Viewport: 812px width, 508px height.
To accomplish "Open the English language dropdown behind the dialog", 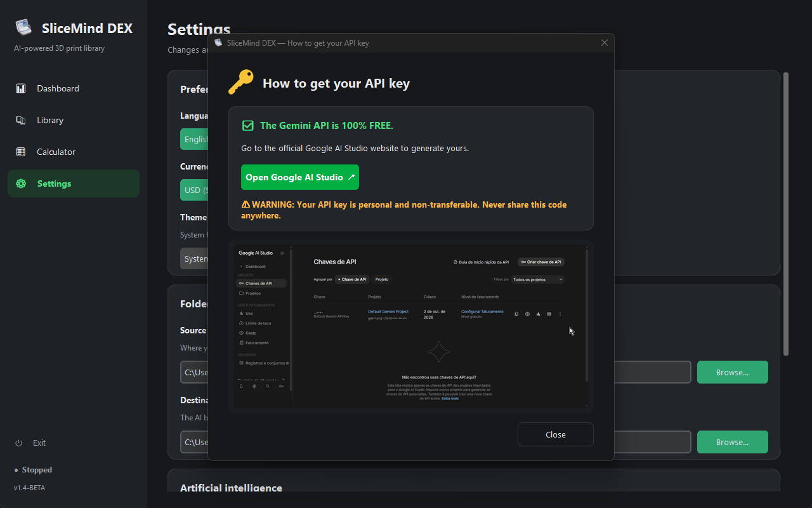I will [194, 139].
